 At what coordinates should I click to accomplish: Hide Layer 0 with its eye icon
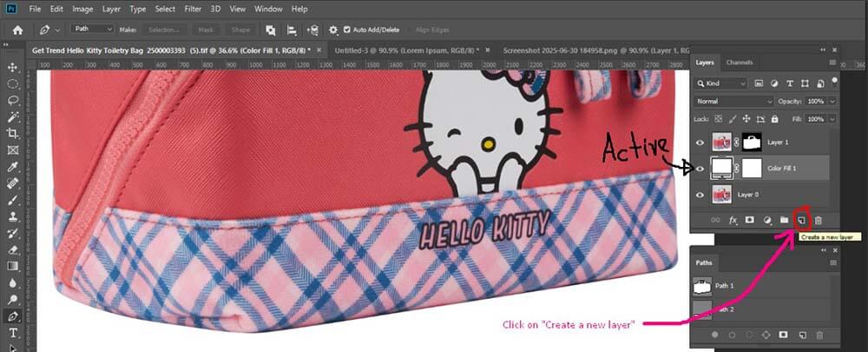point(700,195)
